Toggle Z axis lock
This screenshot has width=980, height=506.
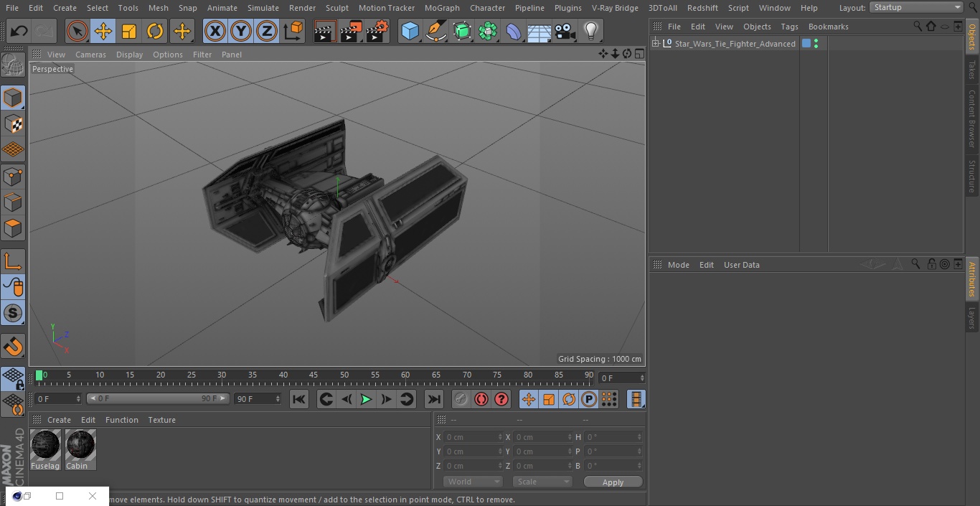click(267, 31)
